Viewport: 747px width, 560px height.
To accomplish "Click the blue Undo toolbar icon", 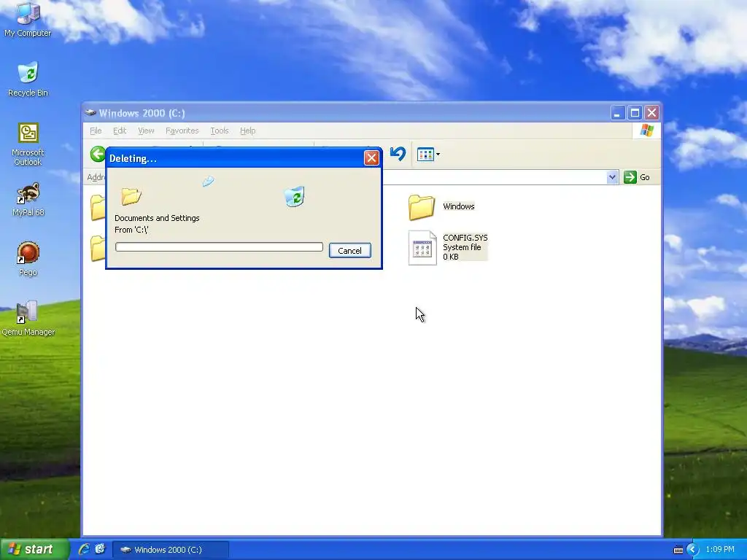I will (x=398, y=154).
